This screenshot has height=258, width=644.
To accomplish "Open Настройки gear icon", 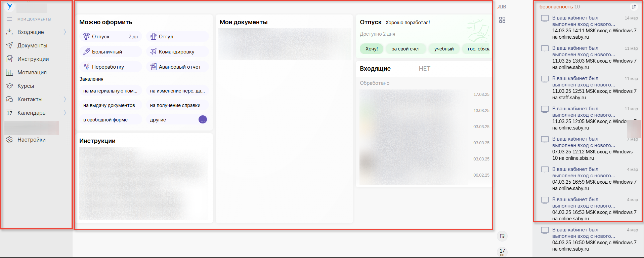I will click(x=9, y=140).
